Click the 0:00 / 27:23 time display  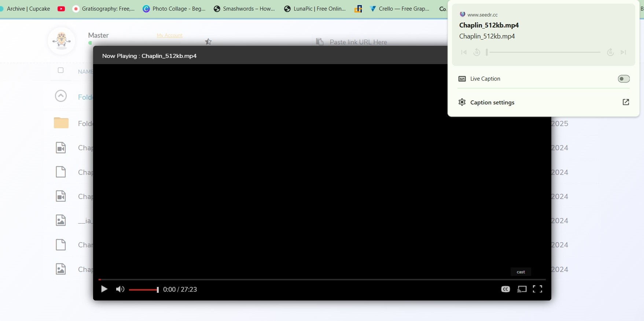(180, 289)
